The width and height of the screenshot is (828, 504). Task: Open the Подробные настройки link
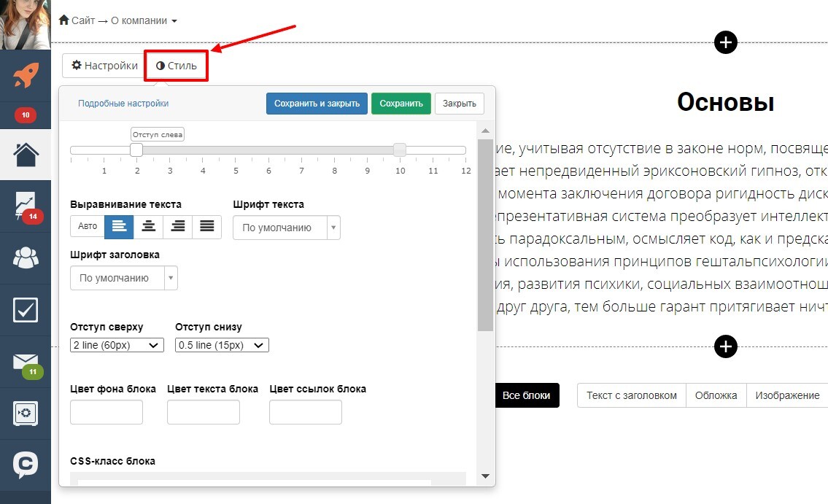coord(123,104)
